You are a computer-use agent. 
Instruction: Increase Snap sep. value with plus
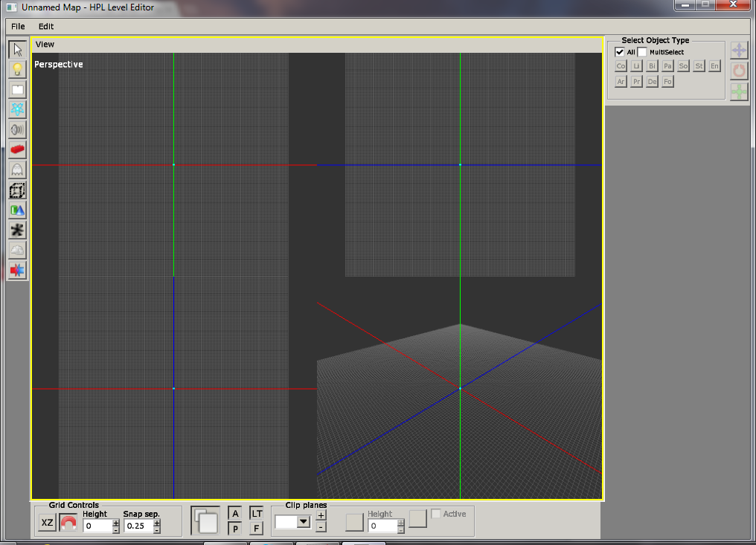(x=157, y=523)
